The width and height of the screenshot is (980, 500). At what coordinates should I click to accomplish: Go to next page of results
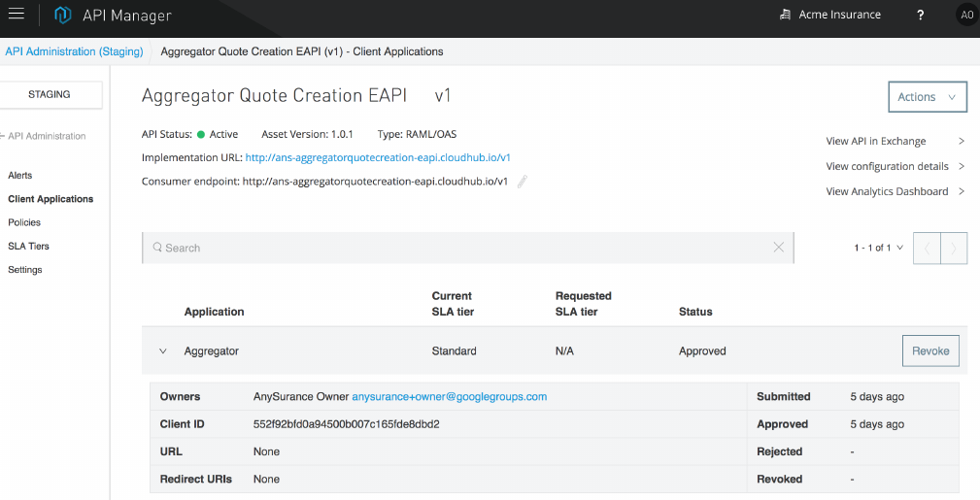tap(954, 249)
